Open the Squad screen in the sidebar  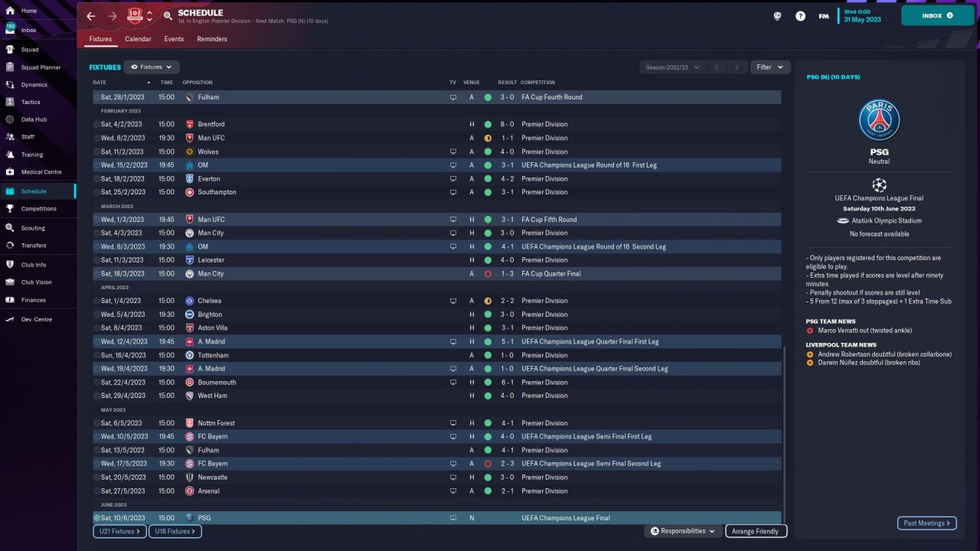click(x=30, y=50)
